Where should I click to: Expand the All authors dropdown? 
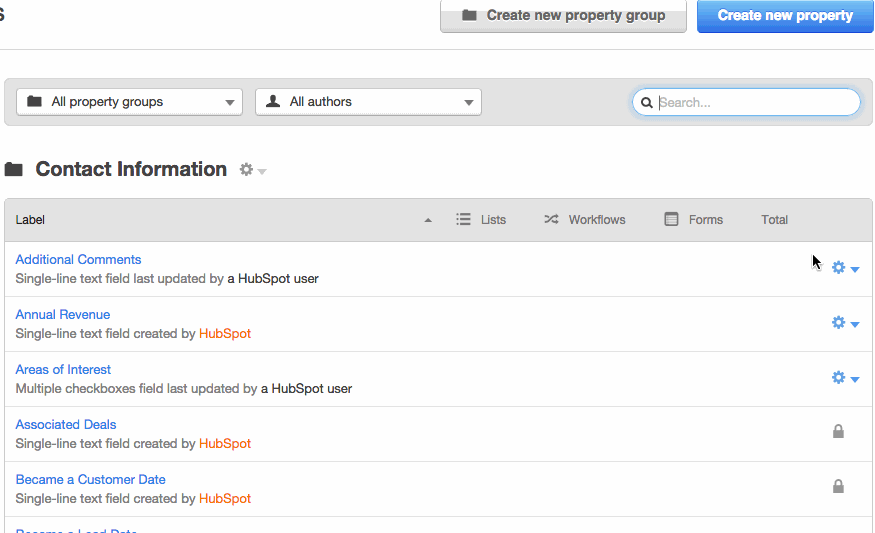click(368, 102)
